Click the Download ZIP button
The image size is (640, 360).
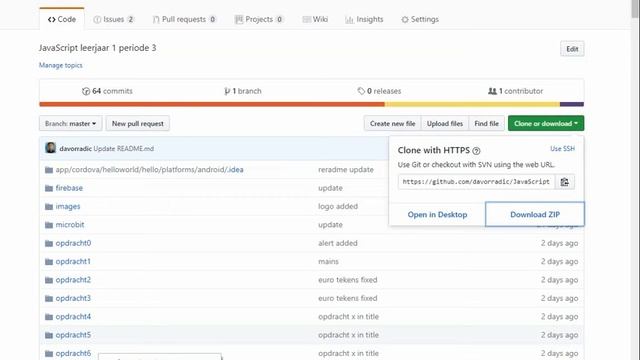pyautogui.click(x=535, y=214)
